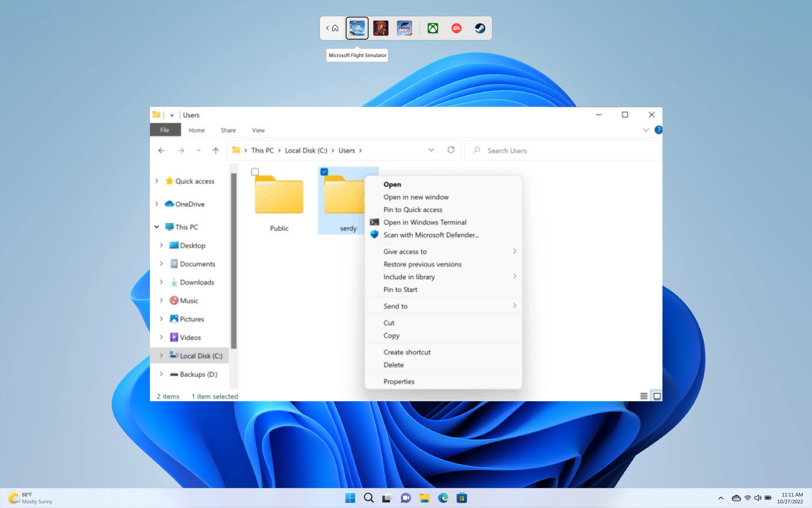
Task: Open the Steam app icon
Action: coord(479,27)
